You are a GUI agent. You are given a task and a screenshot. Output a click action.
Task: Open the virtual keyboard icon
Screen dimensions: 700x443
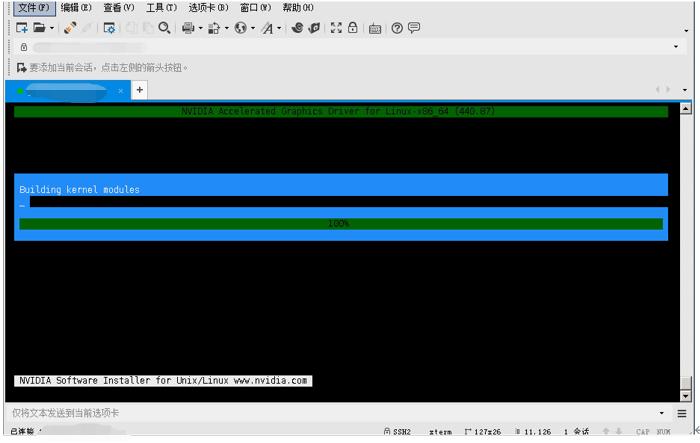tap(375, 28)
